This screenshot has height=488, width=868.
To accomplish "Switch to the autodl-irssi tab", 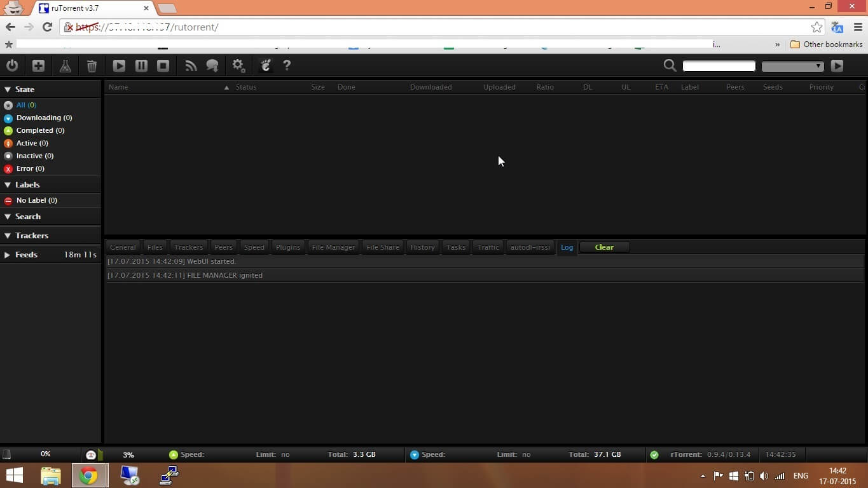I will [x=530, y=247].
